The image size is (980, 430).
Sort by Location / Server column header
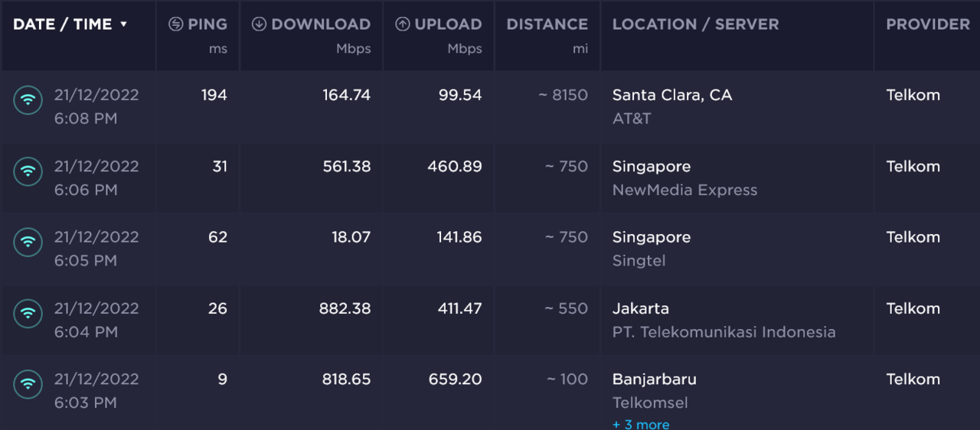695,24
